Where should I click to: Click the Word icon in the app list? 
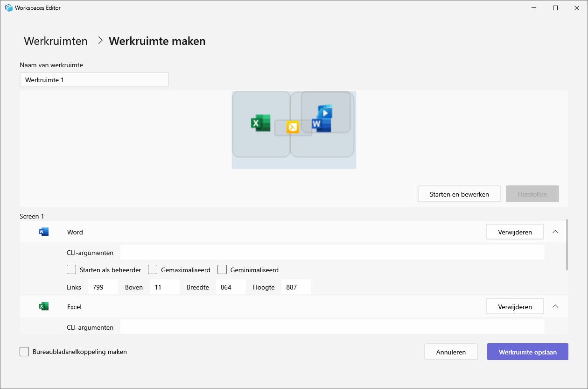point(44,232)
